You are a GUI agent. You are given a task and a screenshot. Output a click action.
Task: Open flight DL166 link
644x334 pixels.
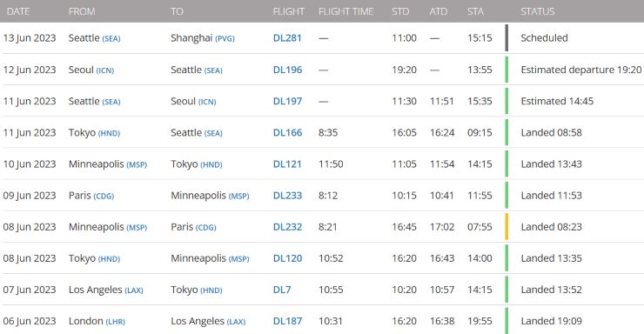click(287, 132)
